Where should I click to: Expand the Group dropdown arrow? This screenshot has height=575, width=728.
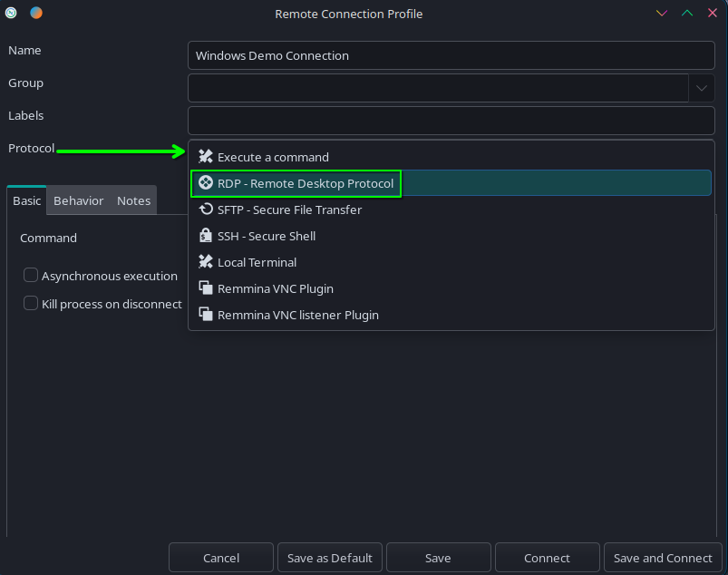(x=702, y=88)
